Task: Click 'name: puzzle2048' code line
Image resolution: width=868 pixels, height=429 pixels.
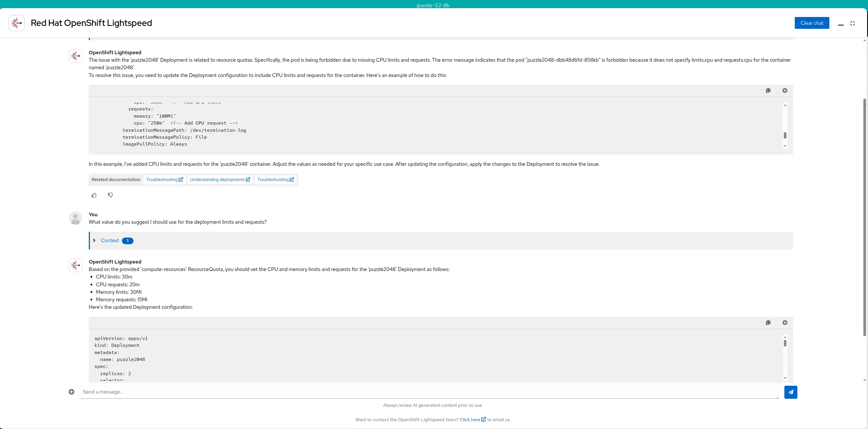Action: coord(122,359)
